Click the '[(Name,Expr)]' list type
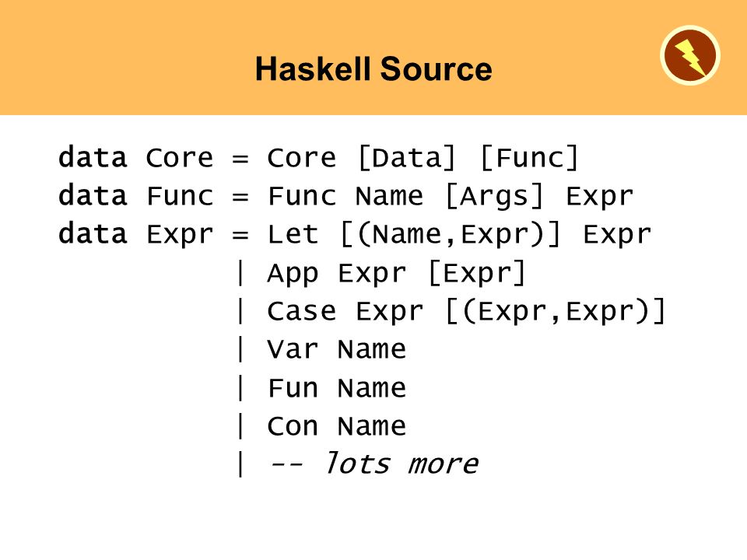This screenshot has width=747, height=560. pyautogui.click(x=451, y=235)
